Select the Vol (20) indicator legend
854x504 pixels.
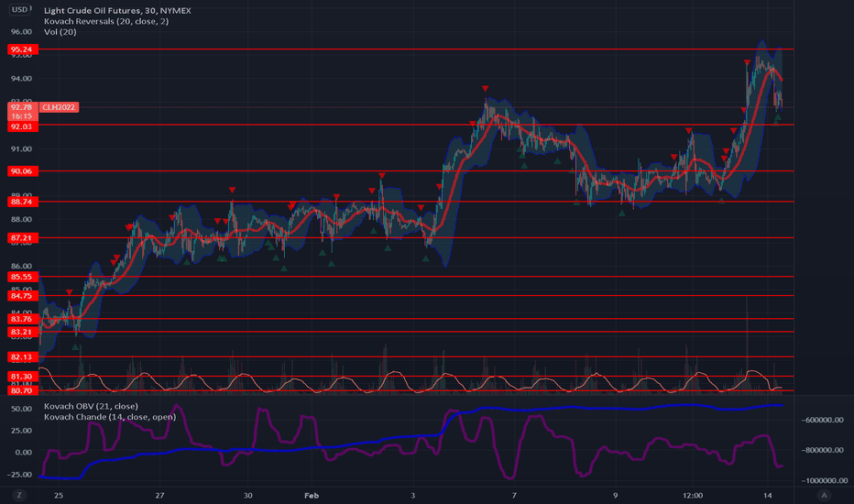(60, 32)
